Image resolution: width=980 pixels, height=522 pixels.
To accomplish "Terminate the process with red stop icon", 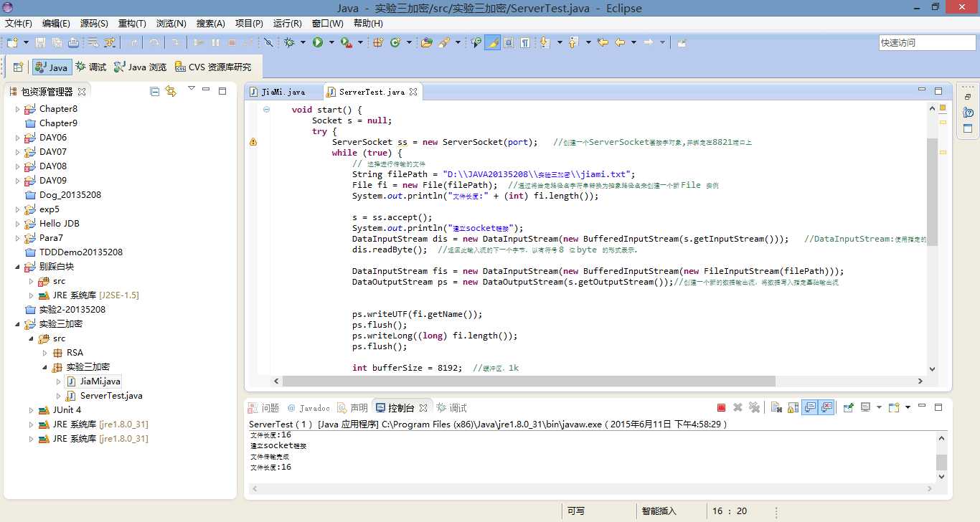I will click(x=722, y=407).
